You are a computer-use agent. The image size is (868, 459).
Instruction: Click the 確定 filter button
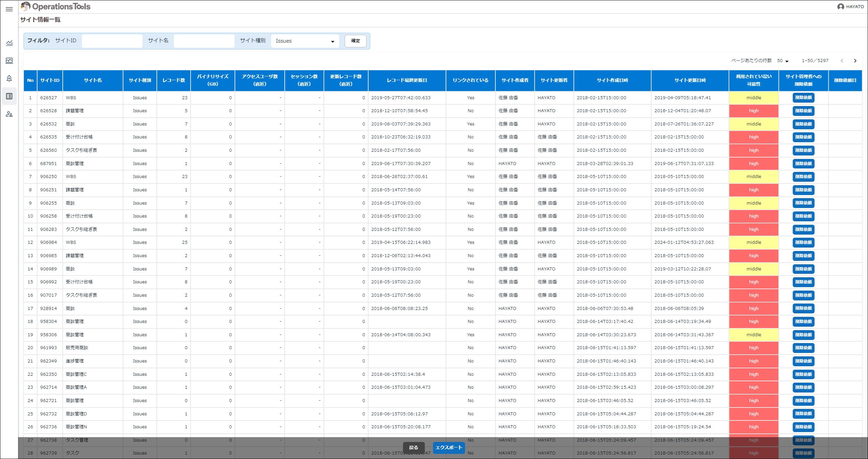356,41
